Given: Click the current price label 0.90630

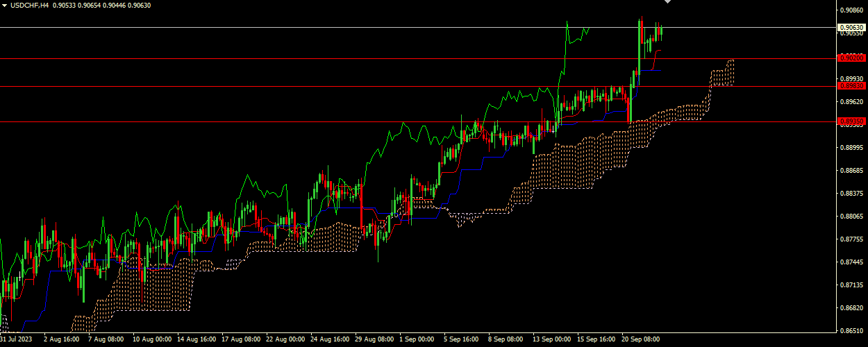Looking at the screenshot, I should pos(851,28).
